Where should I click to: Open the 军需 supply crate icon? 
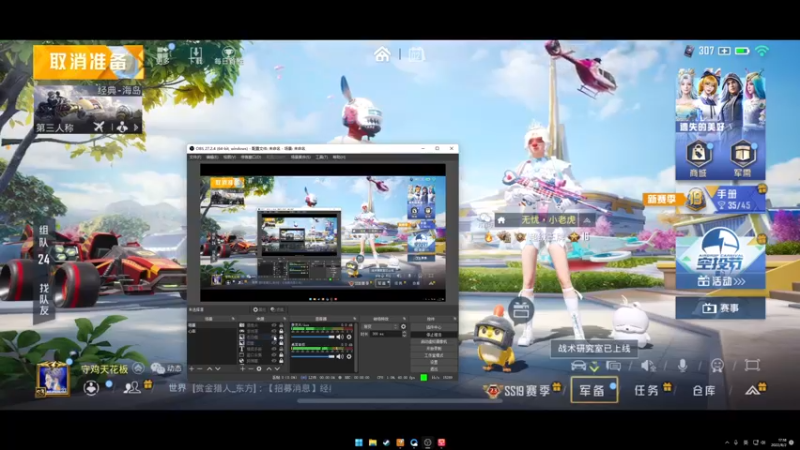pos(742,158)
